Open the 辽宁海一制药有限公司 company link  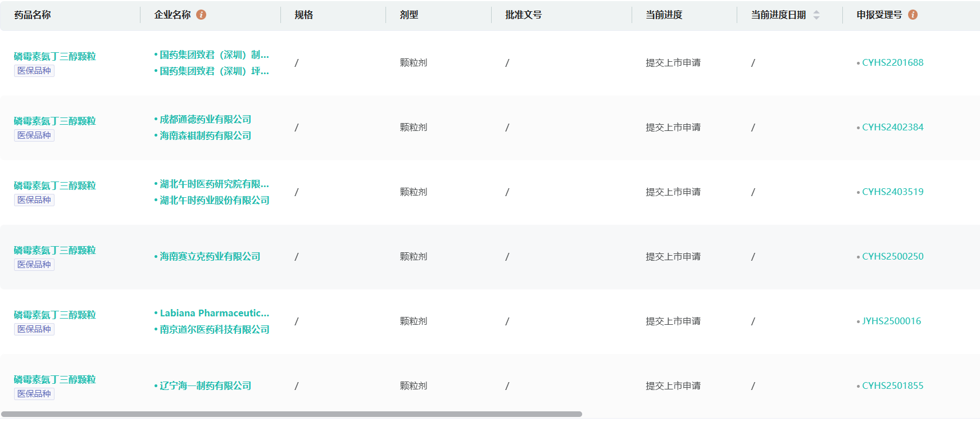[x=205, y=386]
